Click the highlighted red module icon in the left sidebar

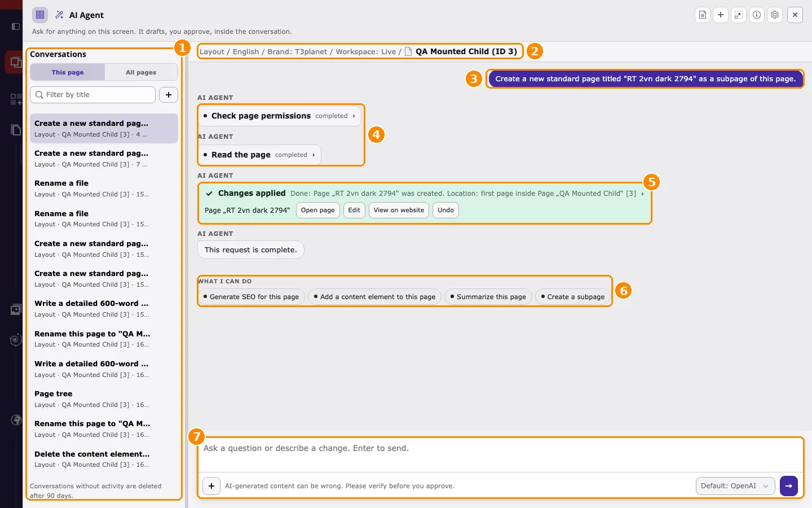tap(15, 62)
